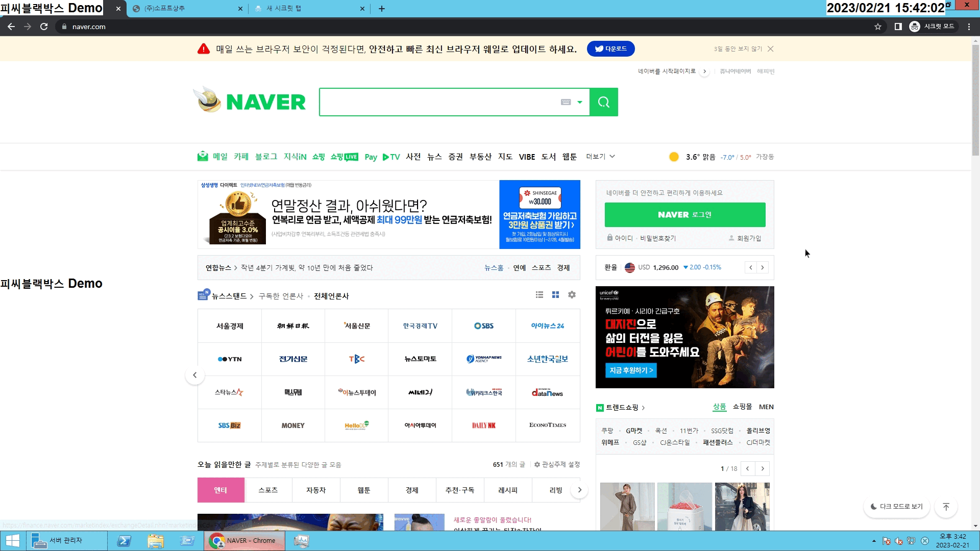Show previous exchange rate item
Screen dimensions: 980x551
coord(750,267)
